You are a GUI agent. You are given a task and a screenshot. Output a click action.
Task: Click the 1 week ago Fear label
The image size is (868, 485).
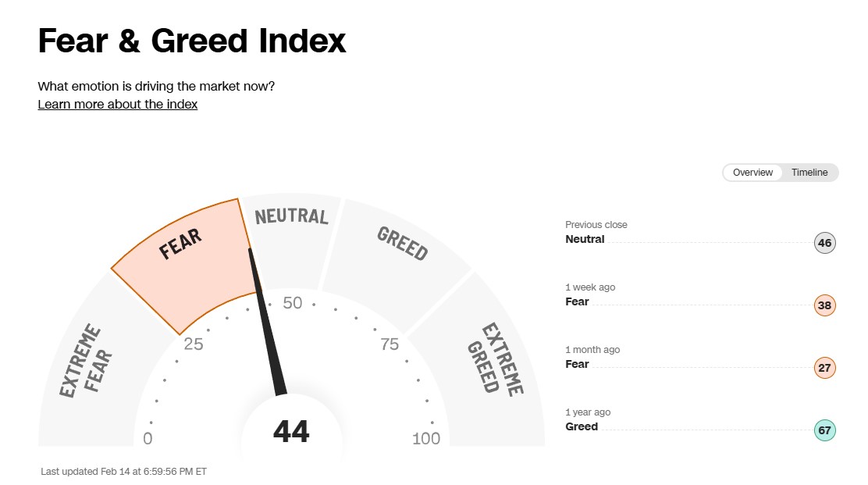(577, 301)
